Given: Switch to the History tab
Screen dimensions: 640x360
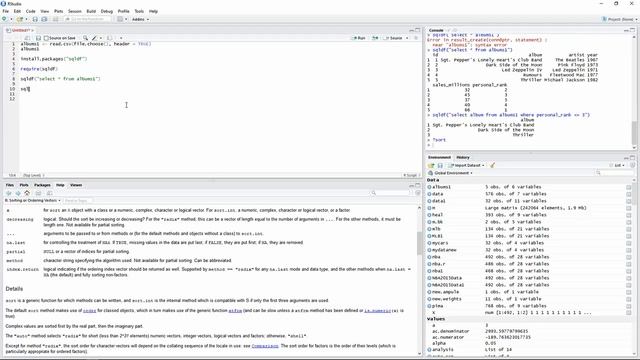Looking at the screenshot, I should (x=463, y=158).
